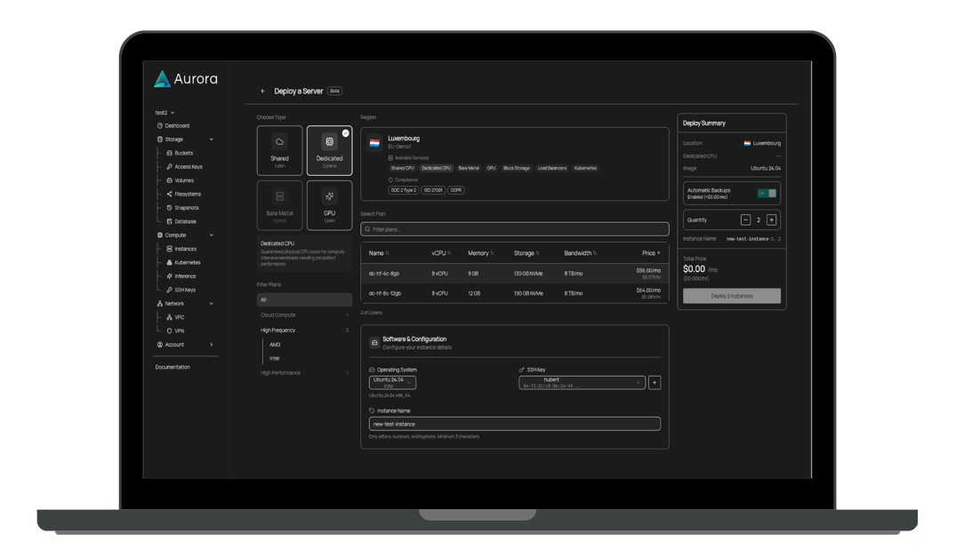
Task: Open Buckets from the Storage sidebar
Action: [183, 153]
